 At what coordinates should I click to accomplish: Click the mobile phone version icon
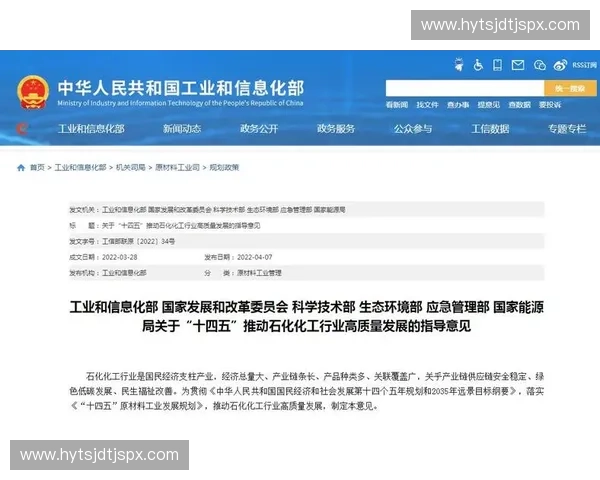[x=497, y=65]
